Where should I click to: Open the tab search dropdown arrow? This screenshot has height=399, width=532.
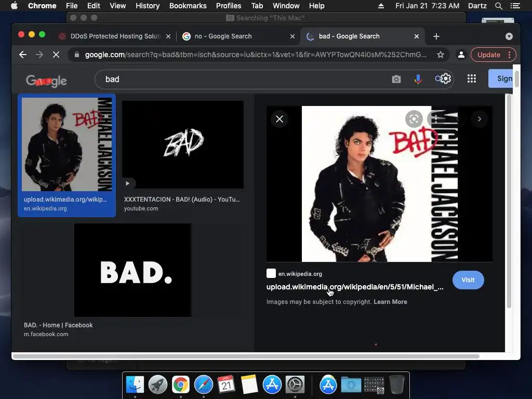click(x=509, y=36)
